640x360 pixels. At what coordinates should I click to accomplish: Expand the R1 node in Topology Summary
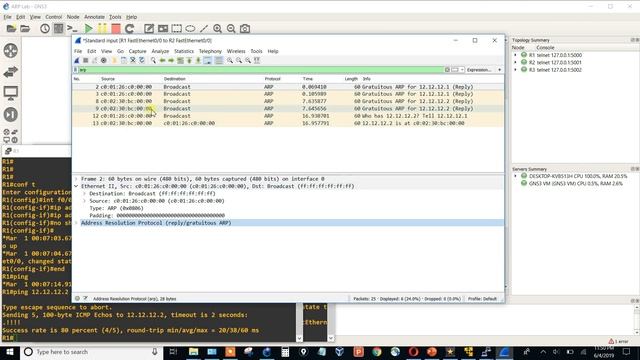tap(515, 55)
